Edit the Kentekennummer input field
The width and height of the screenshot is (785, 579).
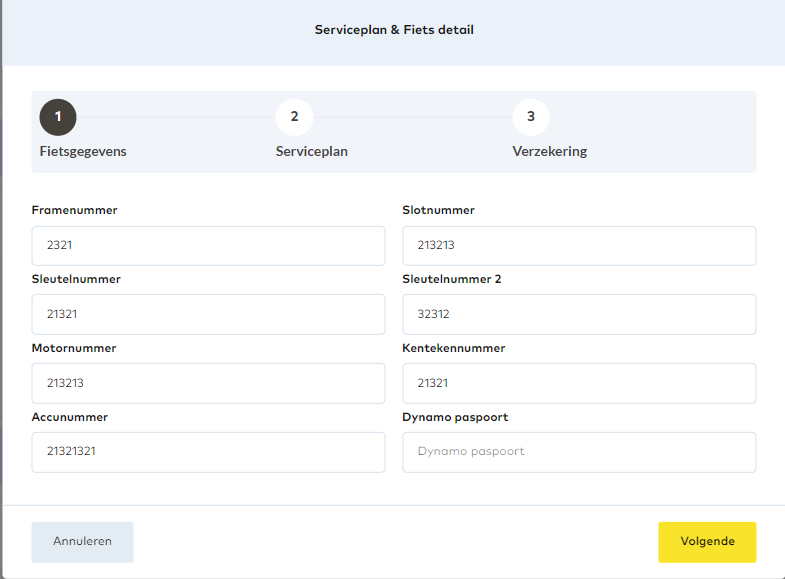(x=579, y=383)
